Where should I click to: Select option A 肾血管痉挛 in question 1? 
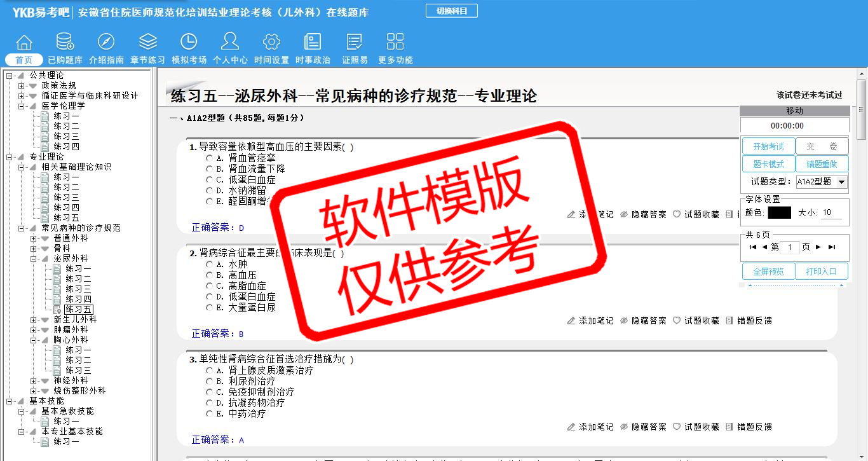(210, 158)
